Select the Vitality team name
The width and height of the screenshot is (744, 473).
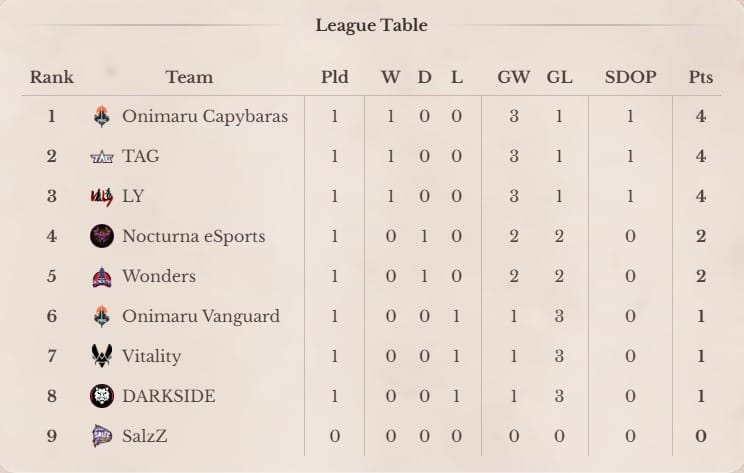(151, 356)
